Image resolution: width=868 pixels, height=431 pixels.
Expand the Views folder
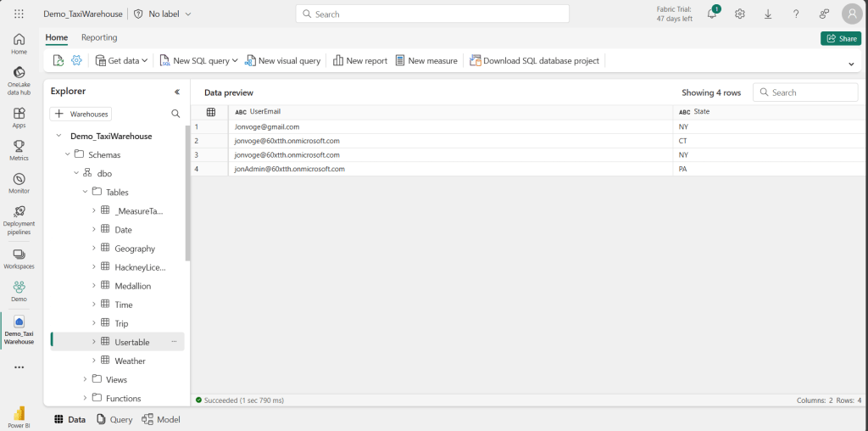click(x=86, y=379)
